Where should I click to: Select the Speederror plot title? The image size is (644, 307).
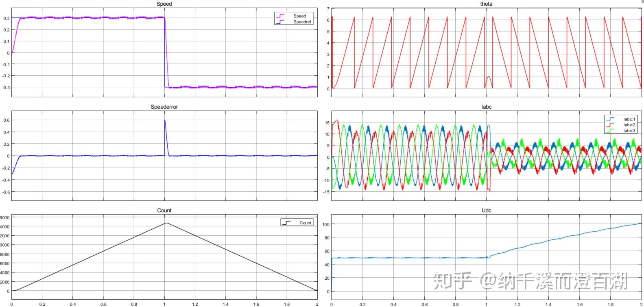click(164, 107)
